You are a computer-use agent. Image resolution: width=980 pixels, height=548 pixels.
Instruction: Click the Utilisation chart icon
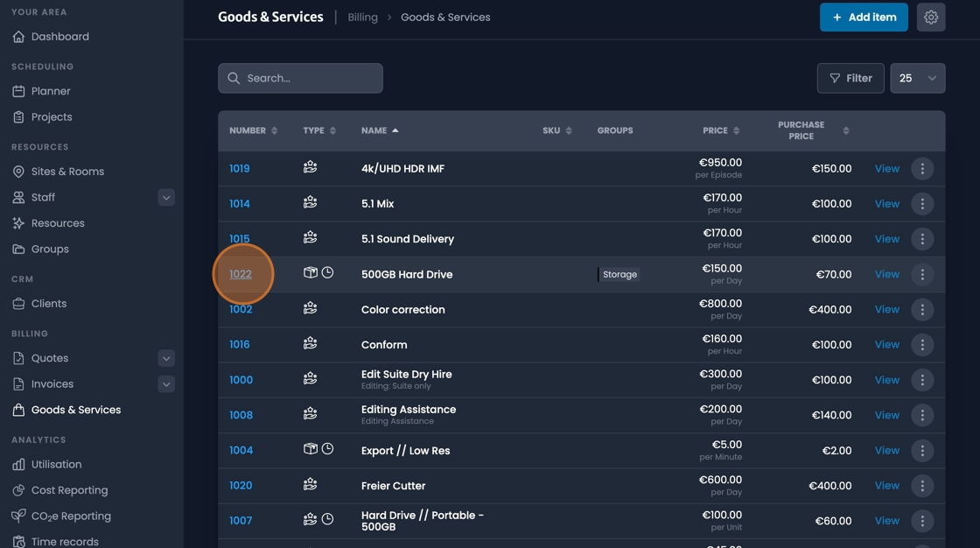[x=18, y=464]
